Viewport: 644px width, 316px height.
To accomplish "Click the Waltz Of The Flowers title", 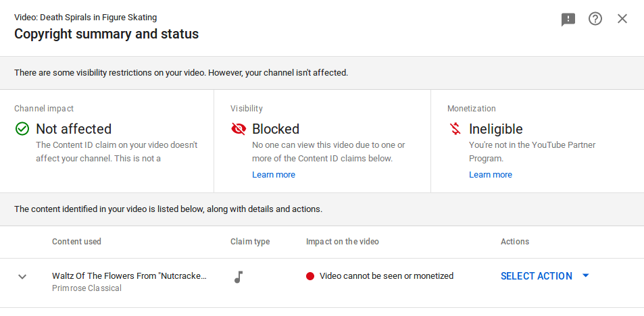I will tap(129, 275).
